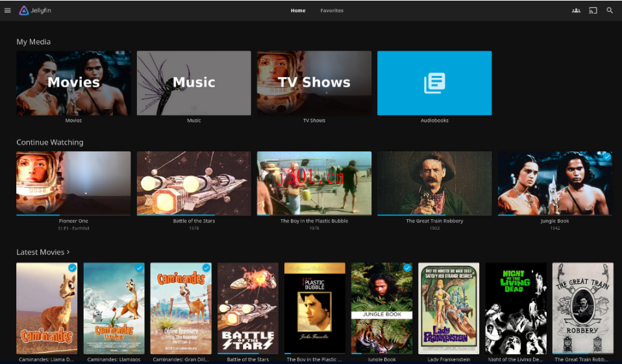Image resolution: width=622 pixels, height=364 pixels.
Task: Toggle watched checkmark on Caminandes: Llama Drama poster
Action: [x=72, y=268]
